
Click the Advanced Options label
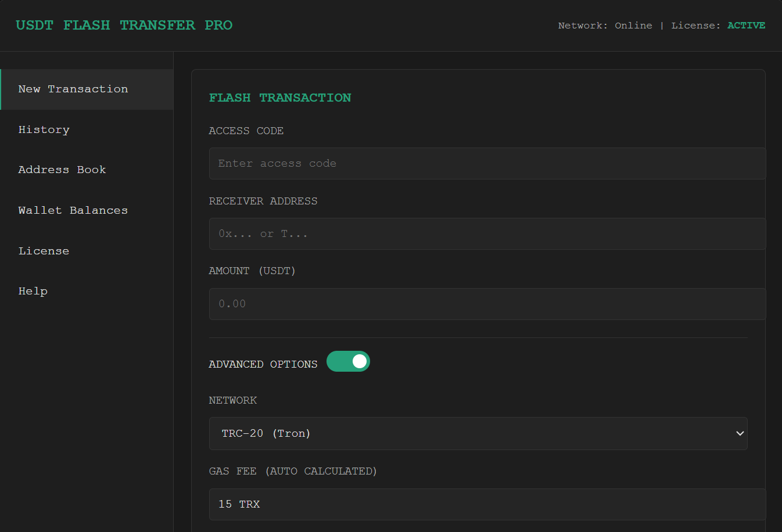[263, 364]
